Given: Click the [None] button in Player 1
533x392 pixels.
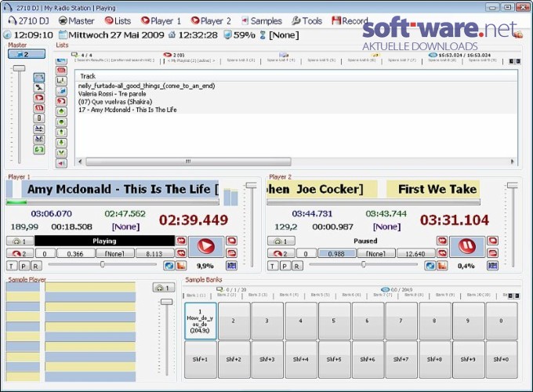Looking at the screenshot, I should tap(114, 254).
